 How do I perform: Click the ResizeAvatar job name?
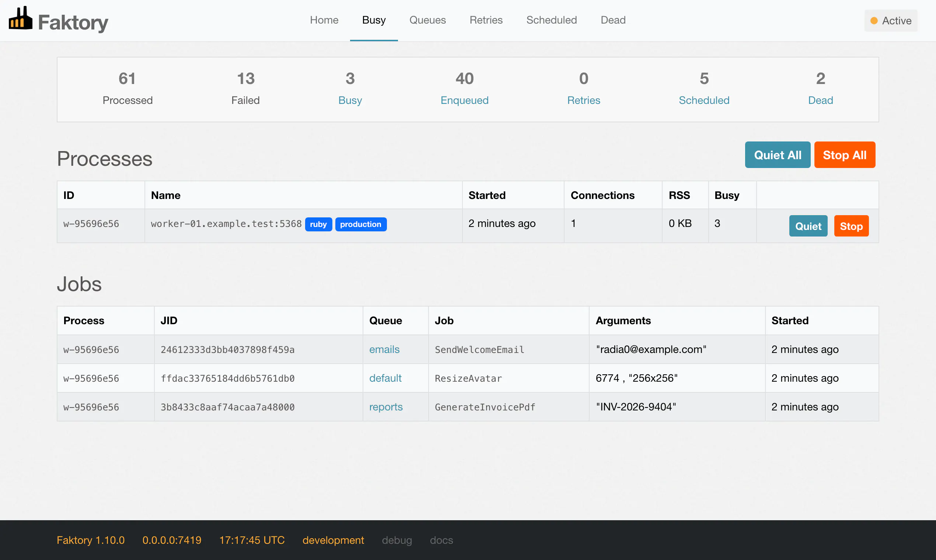click(468, 378)
